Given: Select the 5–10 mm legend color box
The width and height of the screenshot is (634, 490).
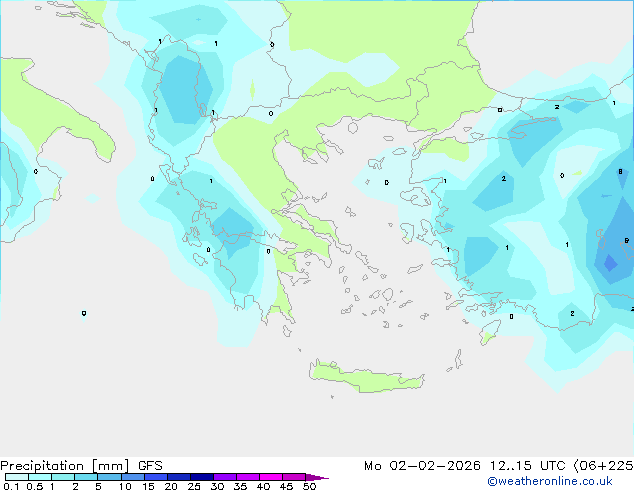Looking at the screenshot, I should [x=109, y=477].
